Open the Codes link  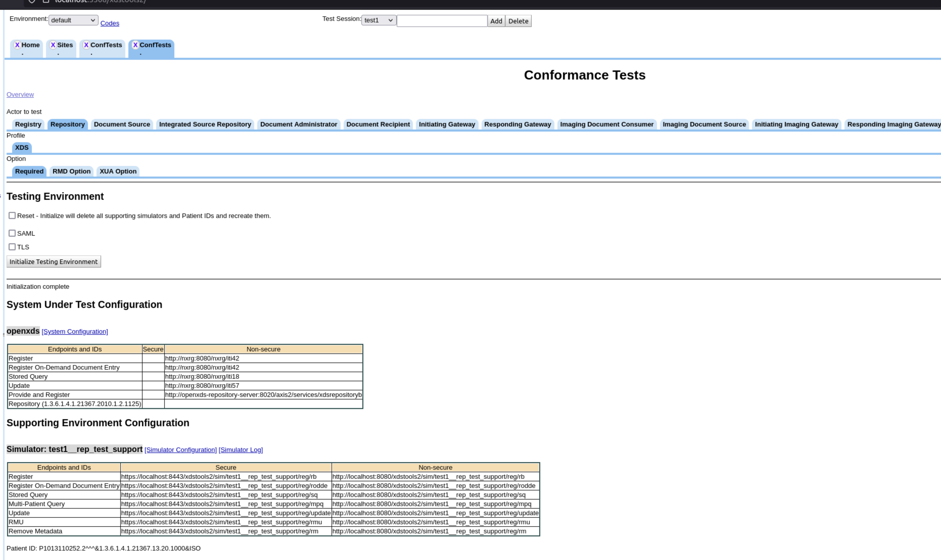click(109, 23)
